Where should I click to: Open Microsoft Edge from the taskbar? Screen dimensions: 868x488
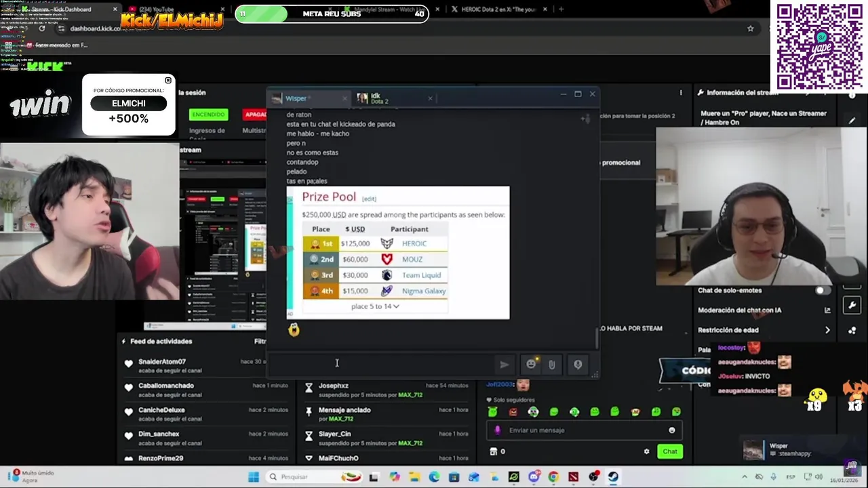click(x=434, y=476)
